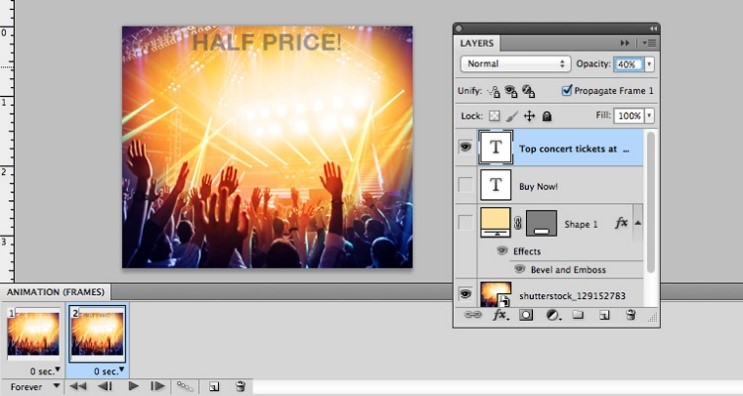Toggle visibility of Shape 1 Effects
The image size is (743, 396).
[x=502, y=251]
